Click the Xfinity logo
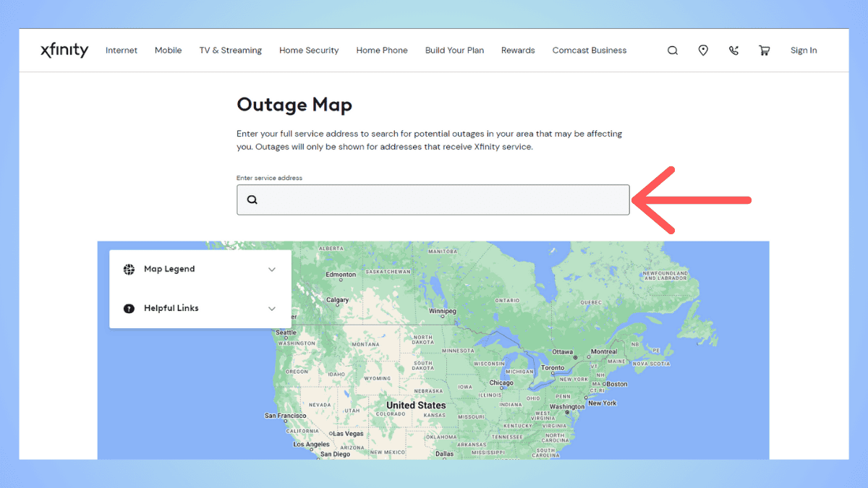The width and height of the screenshot is (868, 488). [64, 50]
